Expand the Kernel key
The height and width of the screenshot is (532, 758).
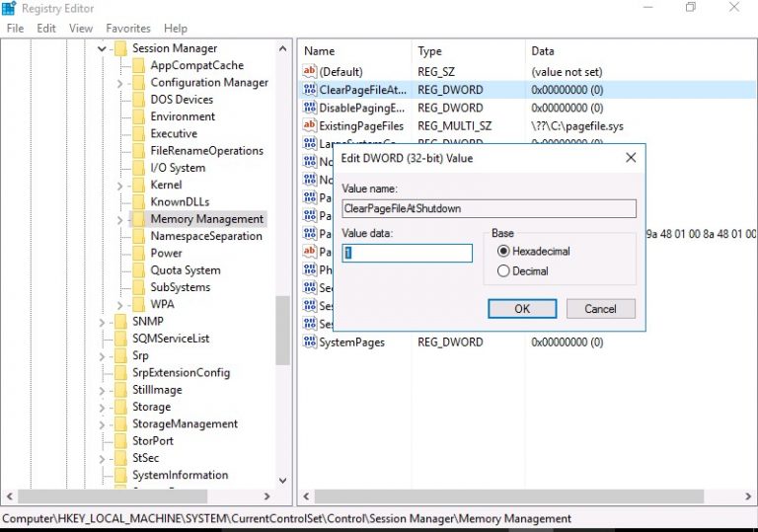coord(119,186)
